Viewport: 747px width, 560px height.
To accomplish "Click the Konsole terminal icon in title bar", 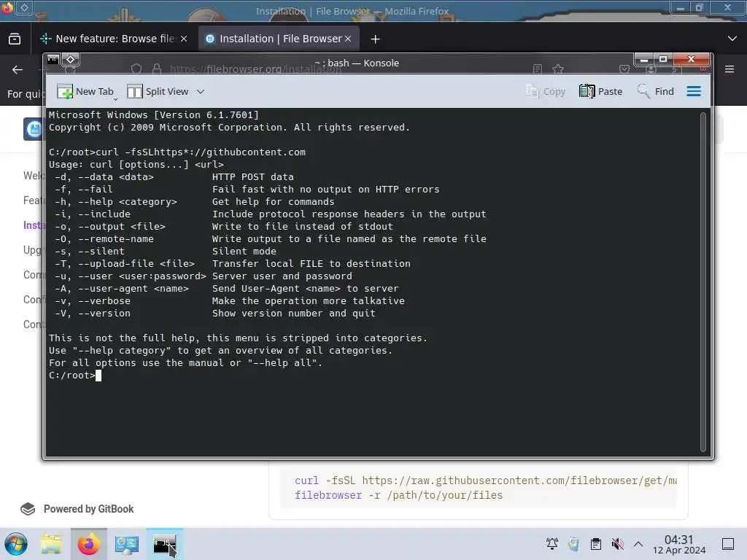I will click(53, 60).
